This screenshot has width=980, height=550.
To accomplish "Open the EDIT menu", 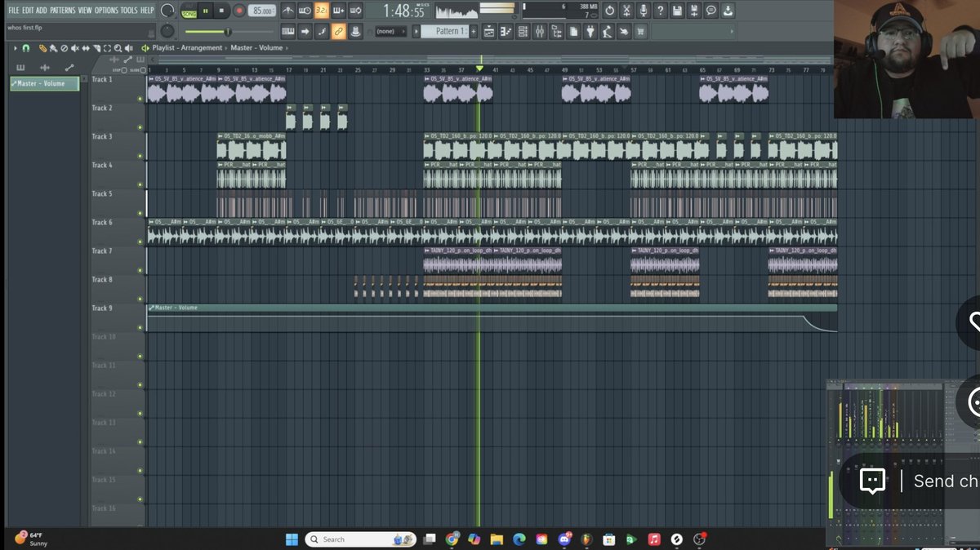I will pos(29,11).
